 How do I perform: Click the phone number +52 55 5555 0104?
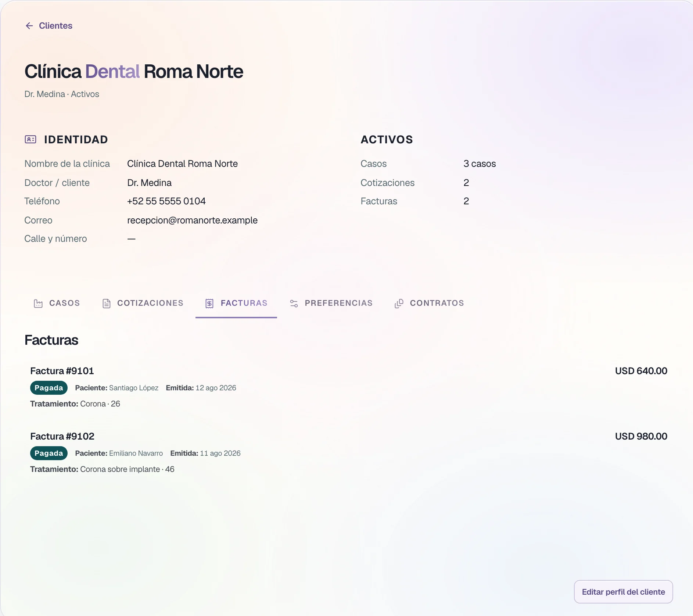click(166, 201)
